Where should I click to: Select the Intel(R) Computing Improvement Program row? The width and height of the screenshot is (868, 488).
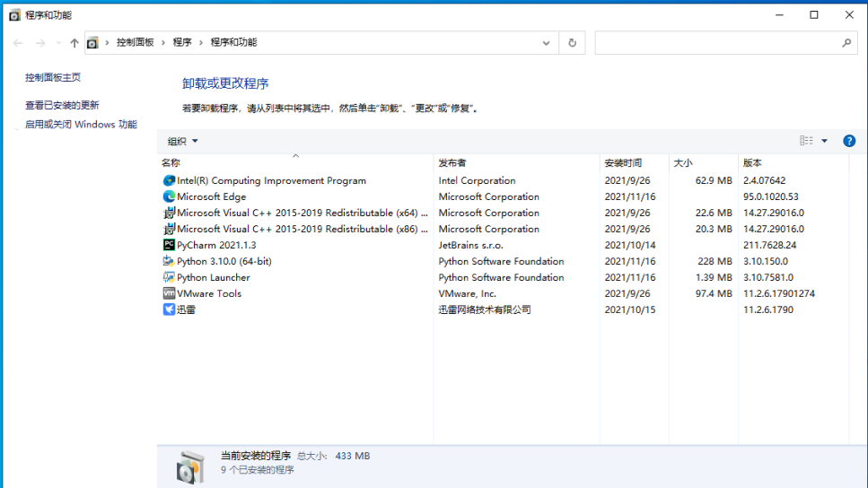point(504,180)
